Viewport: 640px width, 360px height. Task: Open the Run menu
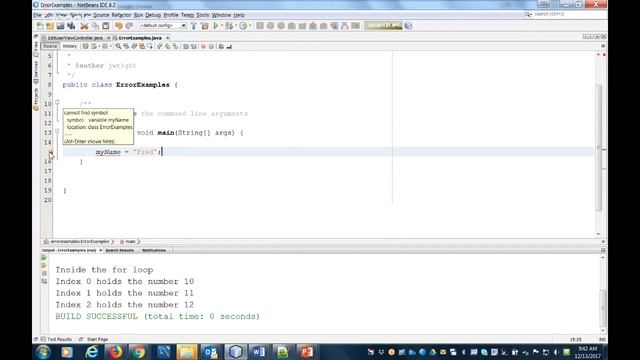tap(138, 15)
